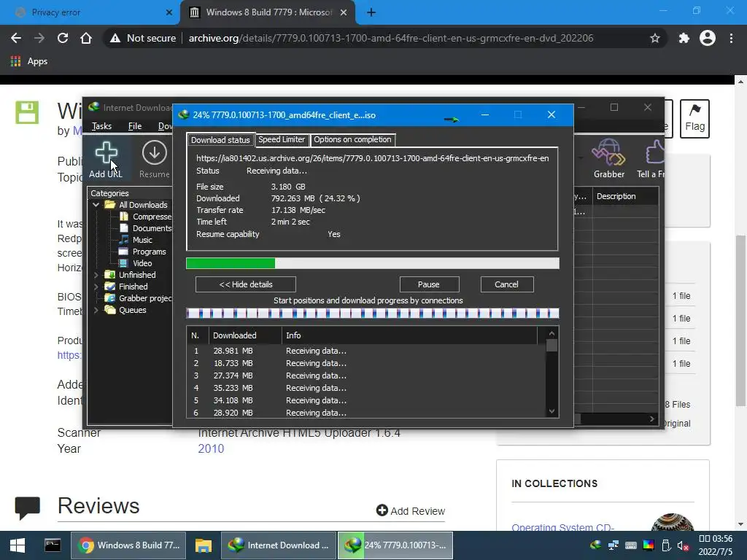
Task: Switch to Options on completion tab
Action: [x=352, y=139]
